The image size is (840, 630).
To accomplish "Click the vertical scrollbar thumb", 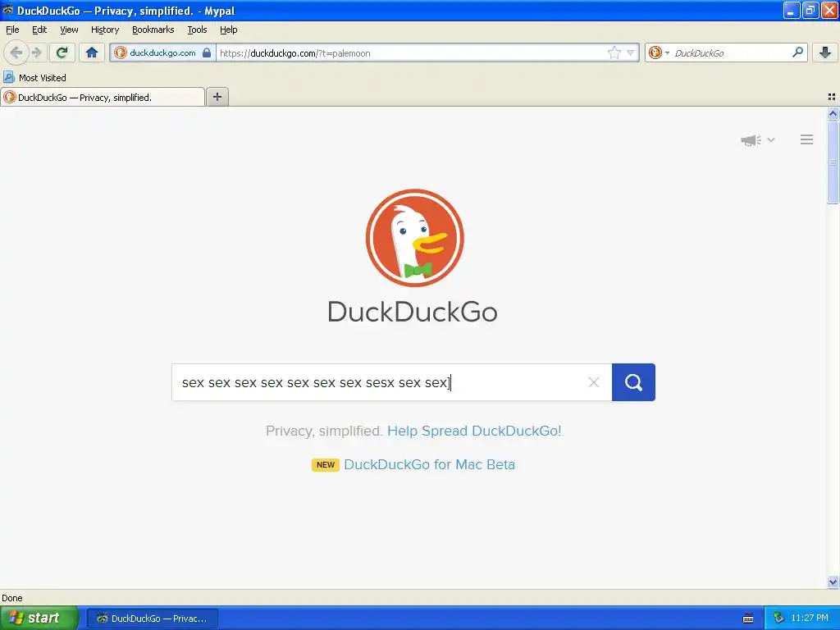I will tap(833, 162).
